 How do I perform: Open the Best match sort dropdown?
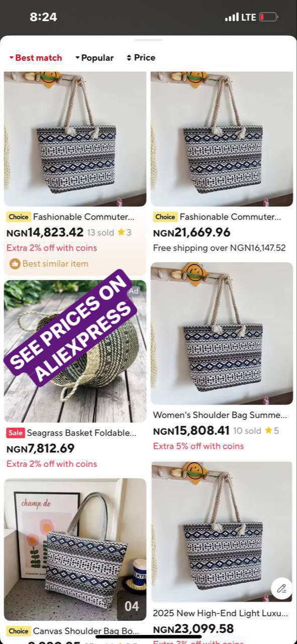[x=36, y=58]
